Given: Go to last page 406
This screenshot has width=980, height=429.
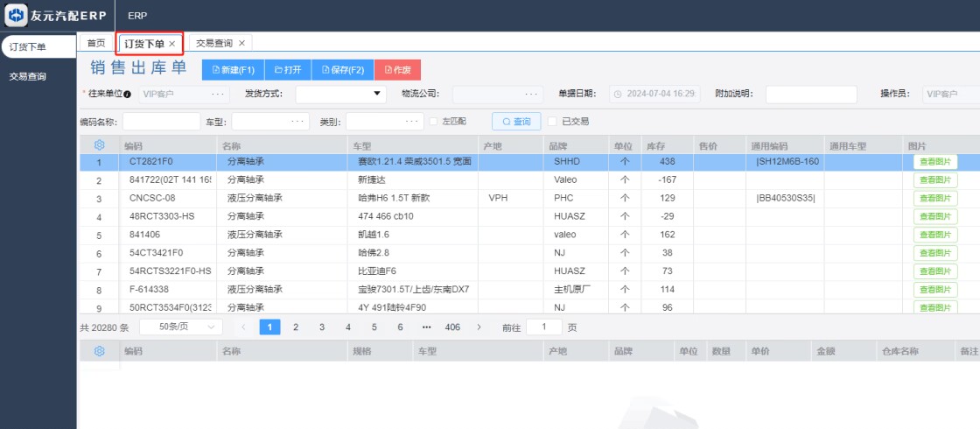Looking at the screenshot, I should 452,327.
